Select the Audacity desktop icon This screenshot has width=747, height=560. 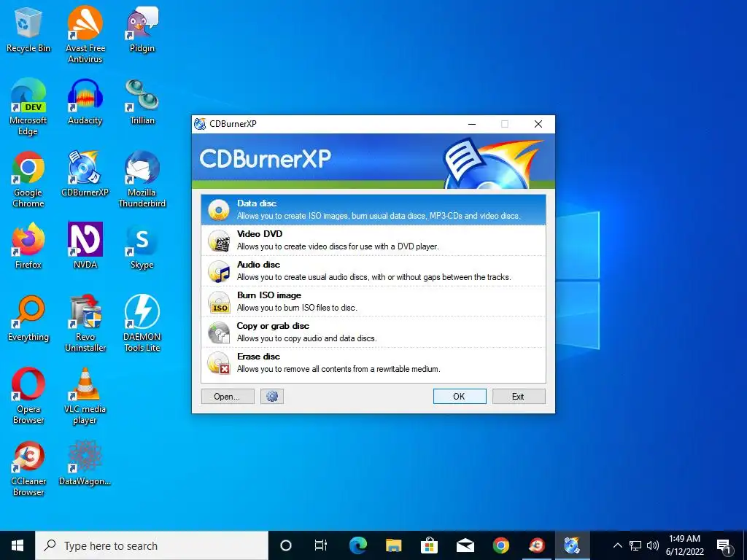[85, 102]
